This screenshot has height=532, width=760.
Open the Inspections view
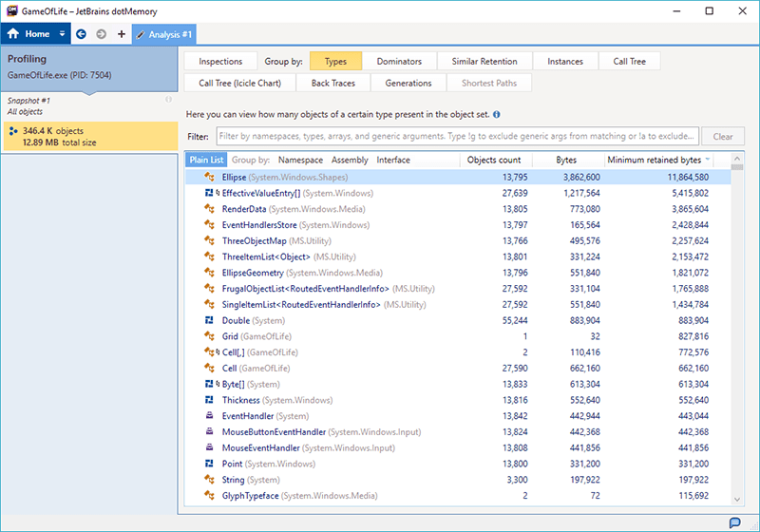pyautogui.click(x=220, y=62)
